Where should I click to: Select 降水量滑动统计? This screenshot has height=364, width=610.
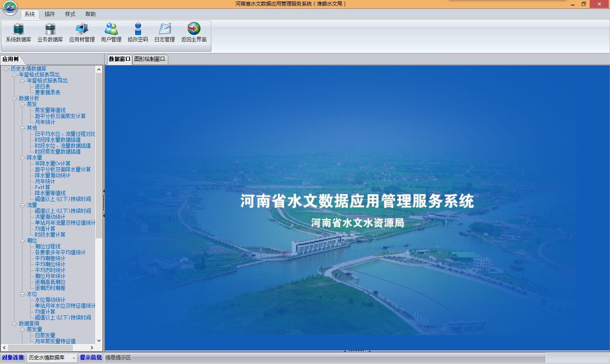pos(53,175)
